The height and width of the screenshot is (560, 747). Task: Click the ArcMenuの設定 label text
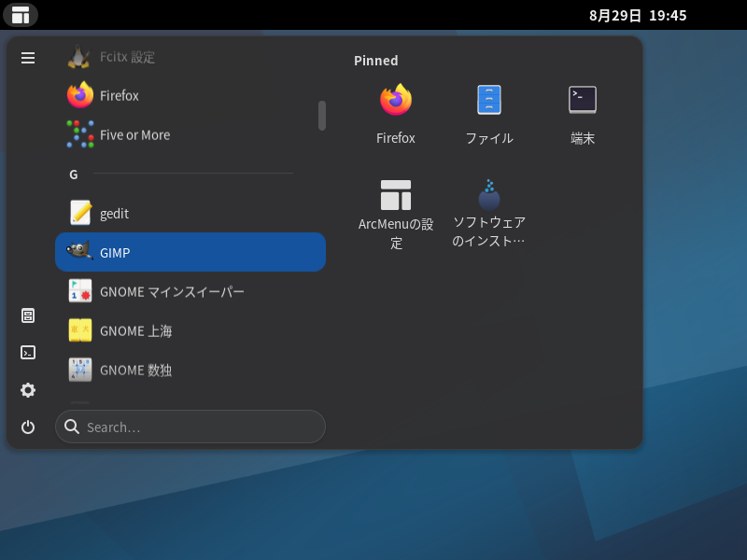(x=396, y=233)
